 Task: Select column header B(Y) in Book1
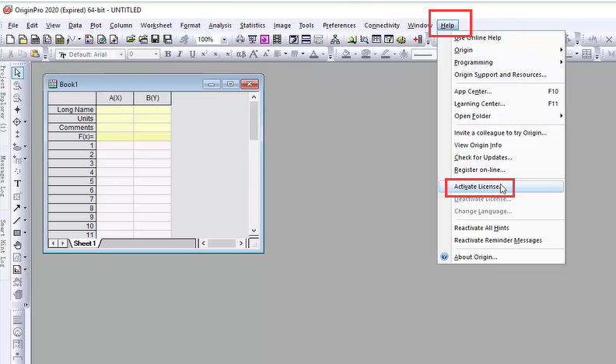(x=152, y=98)
